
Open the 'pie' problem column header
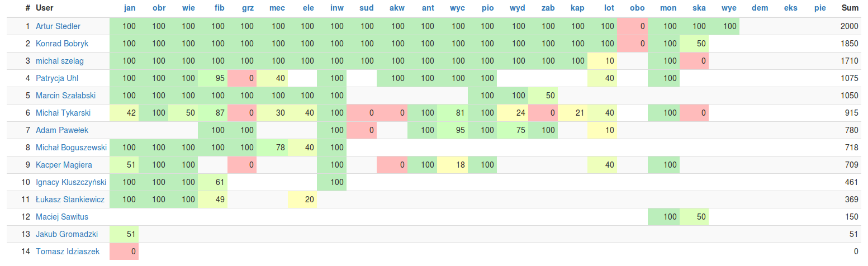tap(820, 8)
